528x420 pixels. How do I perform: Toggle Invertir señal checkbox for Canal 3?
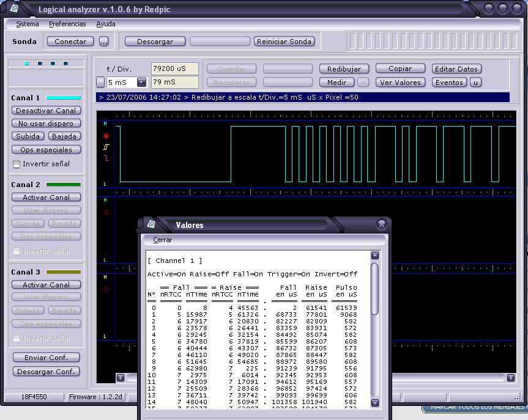coord(16,339)
